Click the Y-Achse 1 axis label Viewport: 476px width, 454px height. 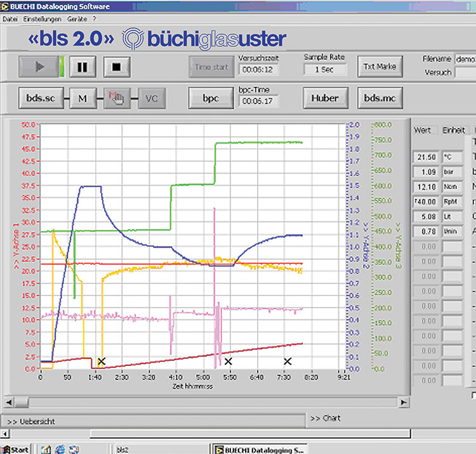click(16, 245)
